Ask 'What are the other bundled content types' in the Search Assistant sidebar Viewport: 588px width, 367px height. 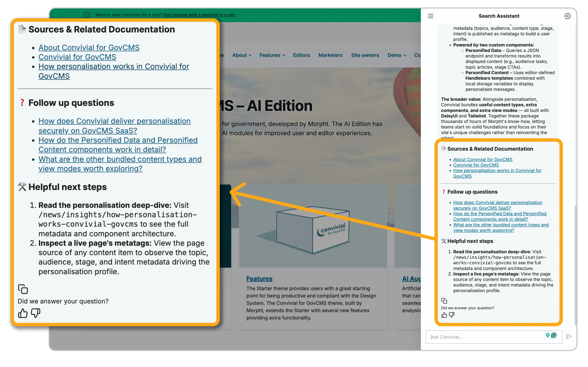coord(501,228)
